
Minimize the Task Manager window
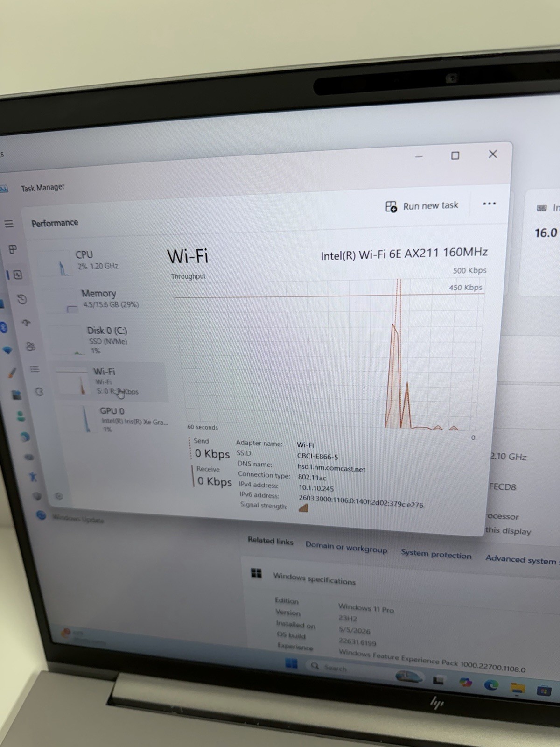[x=419, y=157]
